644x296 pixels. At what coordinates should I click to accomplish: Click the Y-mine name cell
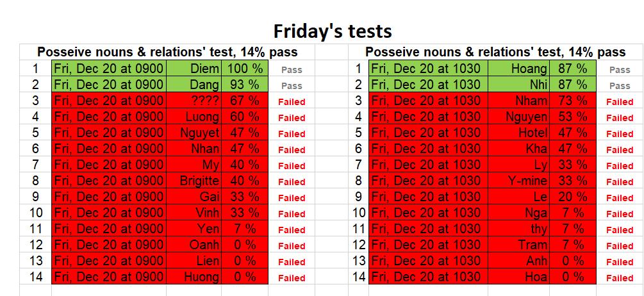(519, 181)
